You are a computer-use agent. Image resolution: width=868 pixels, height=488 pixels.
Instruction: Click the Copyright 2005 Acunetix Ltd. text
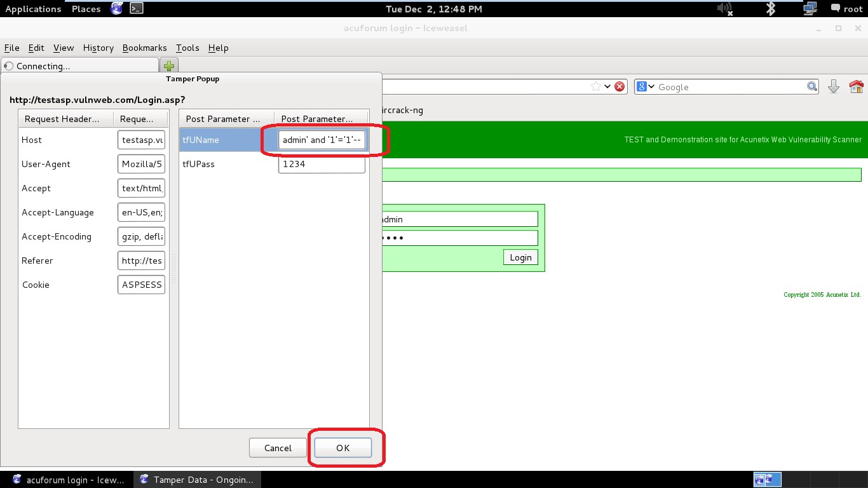pos(822,295)
